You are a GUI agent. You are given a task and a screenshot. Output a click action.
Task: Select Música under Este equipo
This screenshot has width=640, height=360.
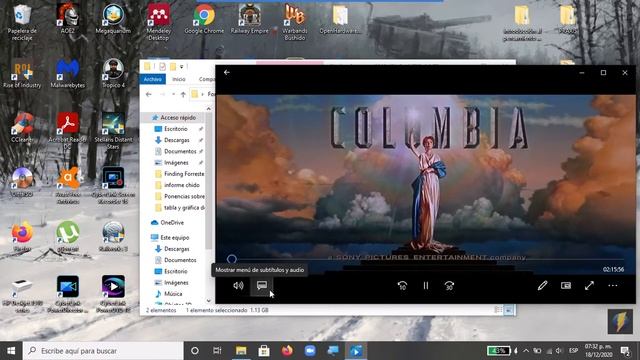[173, 294]
